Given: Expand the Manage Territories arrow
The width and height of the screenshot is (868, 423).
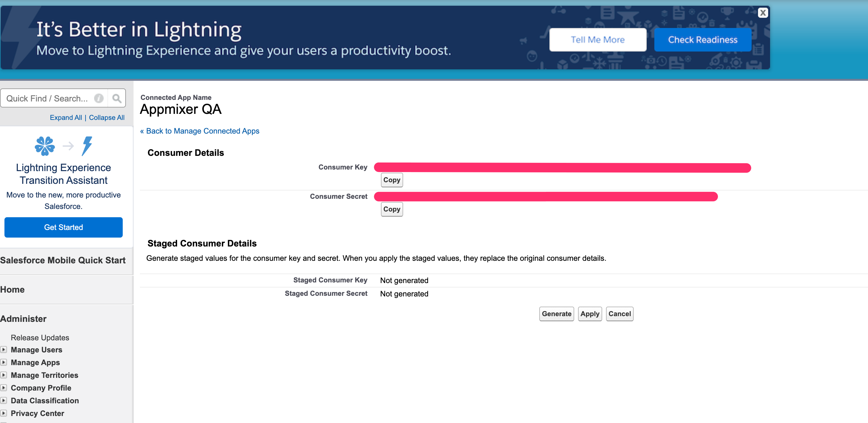Looking at the screenshot, I should click(4, 375).
